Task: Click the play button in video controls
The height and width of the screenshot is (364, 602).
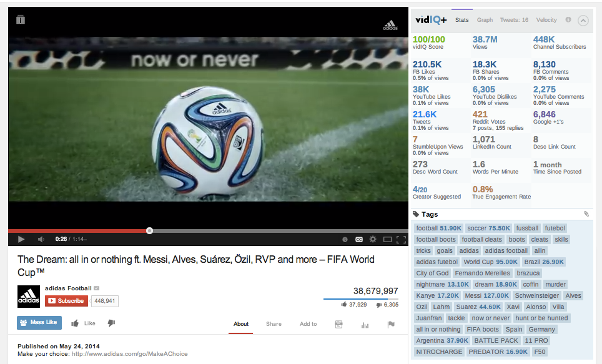Action: pyautogui.click(x=21, y=239)
